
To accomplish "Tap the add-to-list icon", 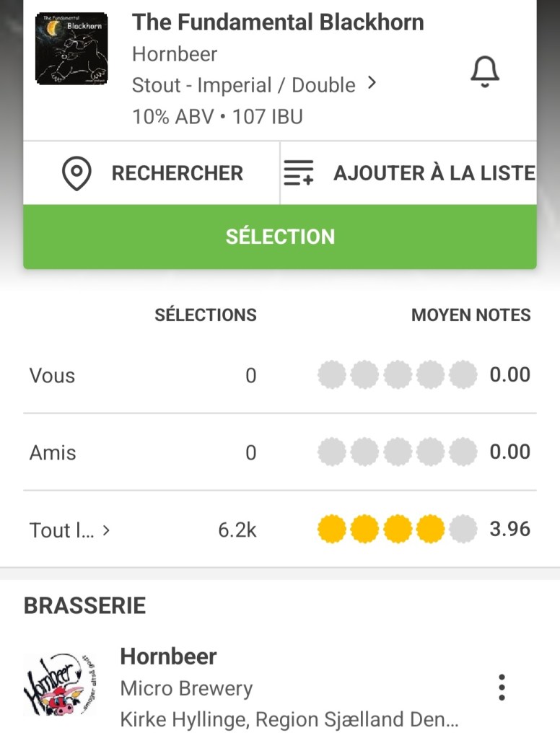I will click(x=299, y=173).
